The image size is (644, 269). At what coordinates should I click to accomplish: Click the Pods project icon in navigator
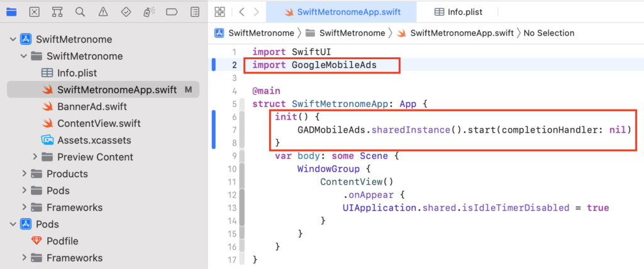click(26, 224)
